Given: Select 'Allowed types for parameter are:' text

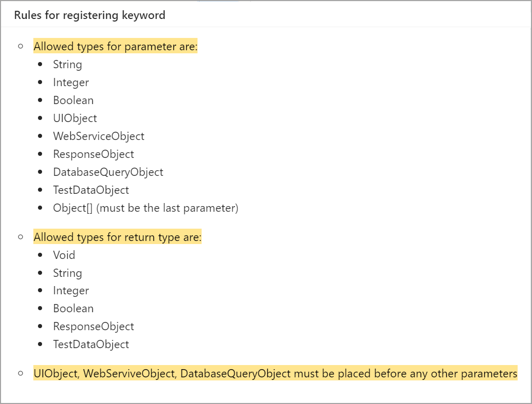Looking at the screenshot, I should click(115, 46).
